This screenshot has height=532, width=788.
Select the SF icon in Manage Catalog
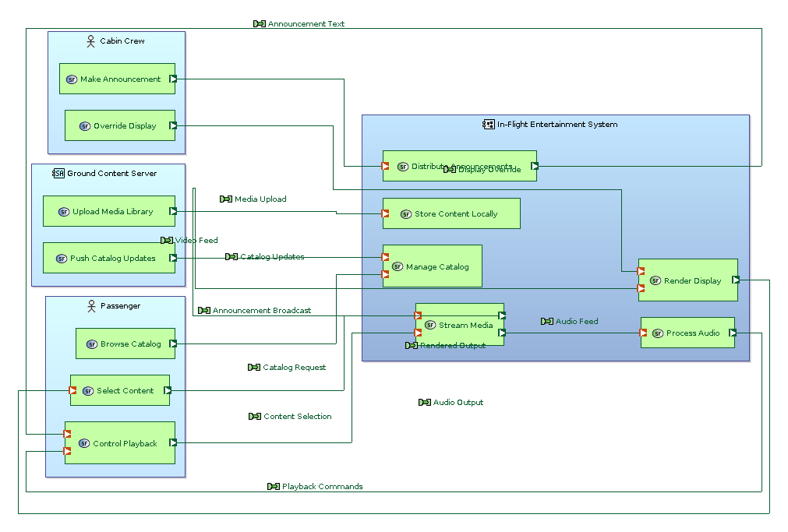tap(396, 266)
